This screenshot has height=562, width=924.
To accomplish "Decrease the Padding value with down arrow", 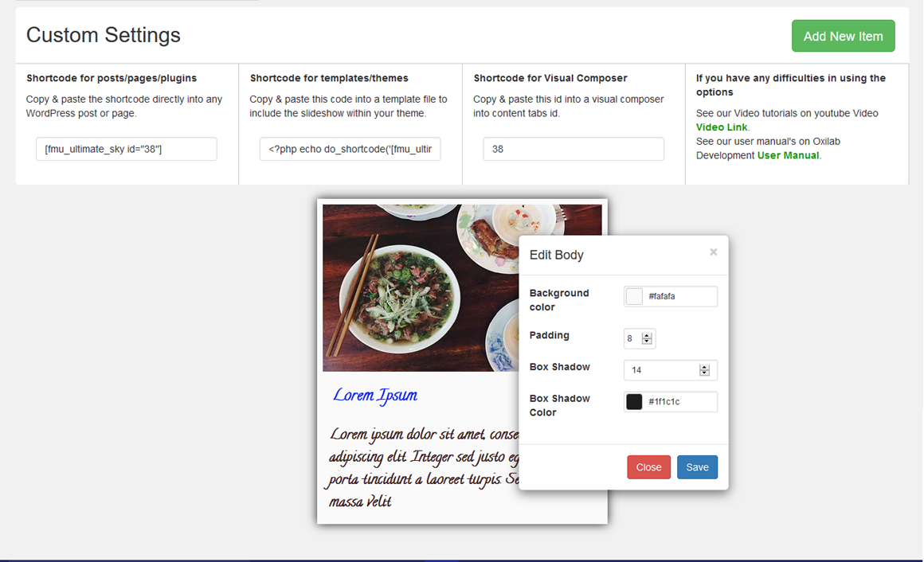I will tap(647, 341).
